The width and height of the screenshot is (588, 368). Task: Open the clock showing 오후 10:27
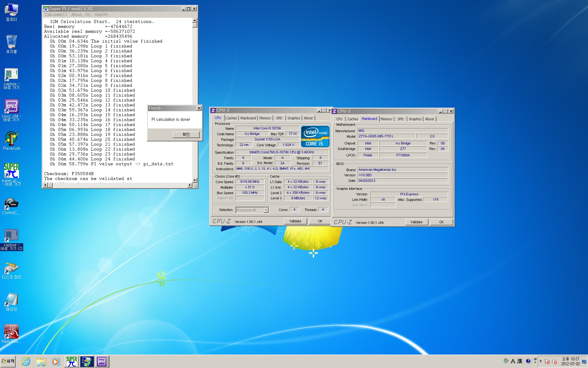coord(570,361)
